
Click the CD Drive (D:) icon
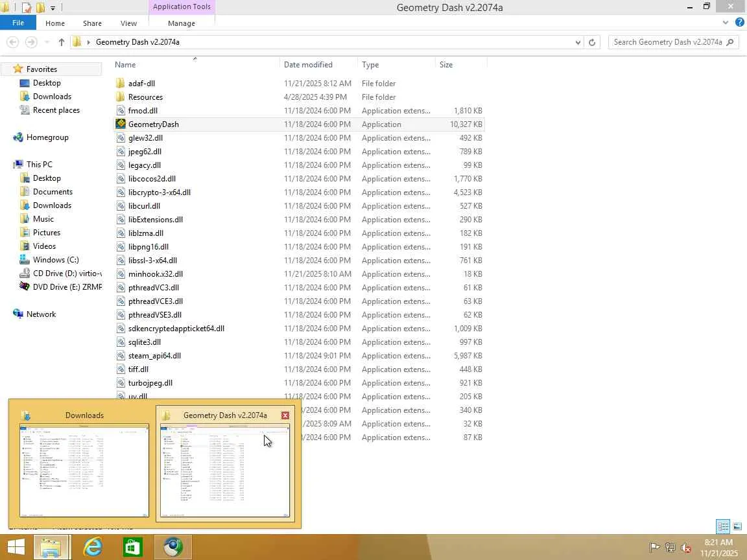pos(24,274)
